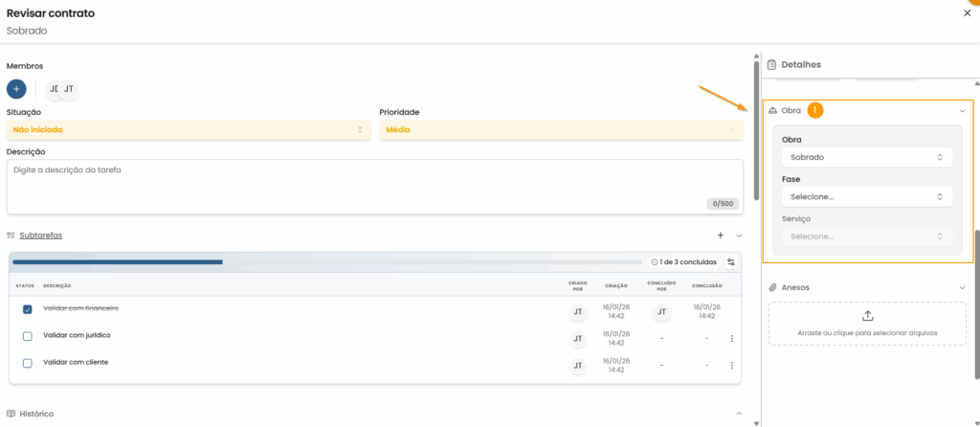Click the Subtarefas heading link
980x427 pixels.
coord(41,235)
